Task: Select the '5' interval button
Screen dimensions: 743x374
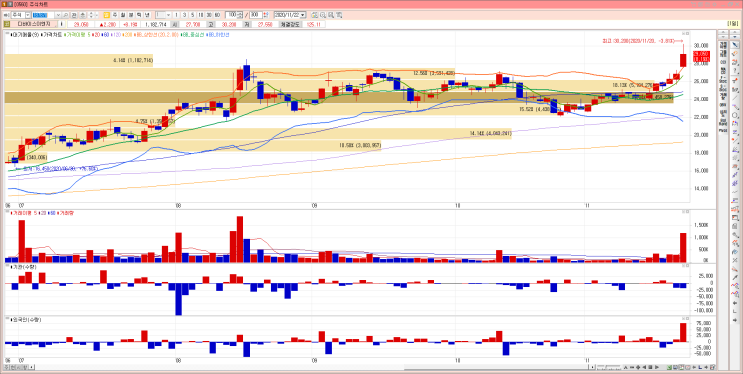Action: tap(192, 15)
